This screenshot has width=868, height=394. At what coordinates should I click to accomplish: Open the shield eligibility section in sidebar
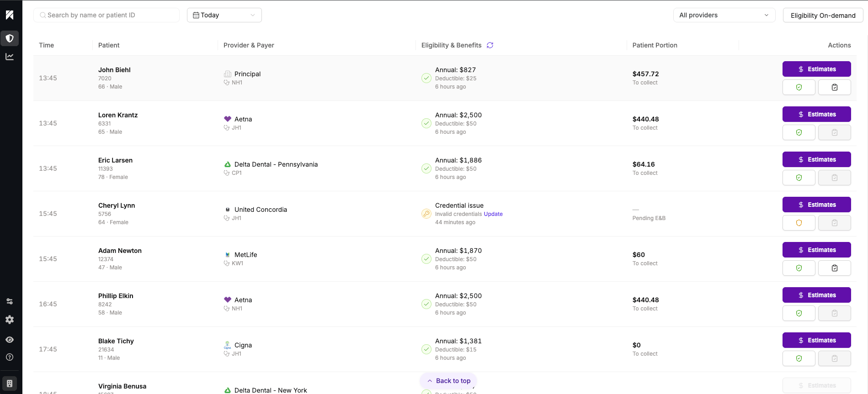10,38
